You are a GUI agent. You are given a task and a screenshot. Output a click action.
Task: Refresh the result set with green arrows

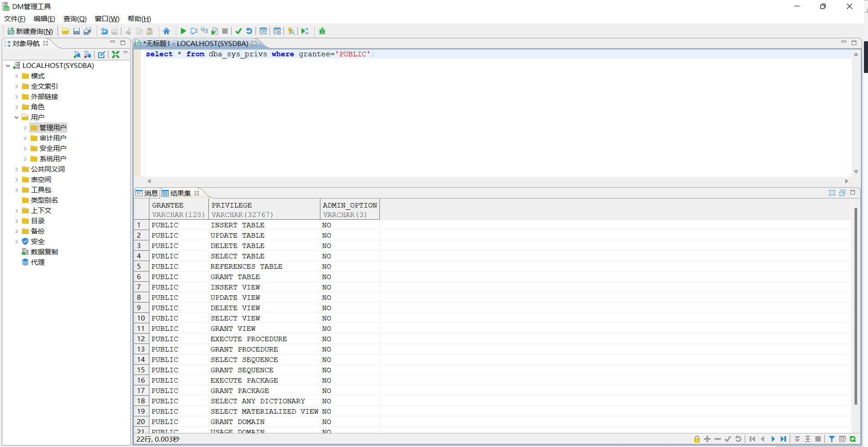coord(853,439)
